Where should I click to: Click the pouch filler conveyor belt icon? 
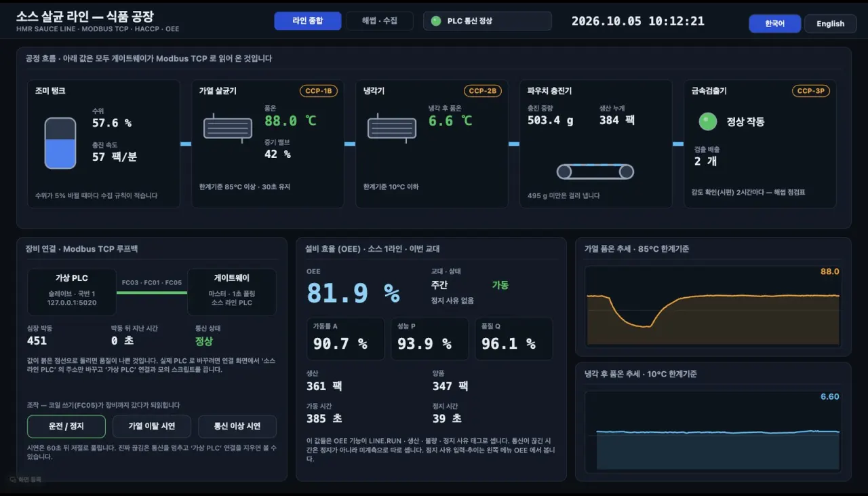(x=595, y=172)
